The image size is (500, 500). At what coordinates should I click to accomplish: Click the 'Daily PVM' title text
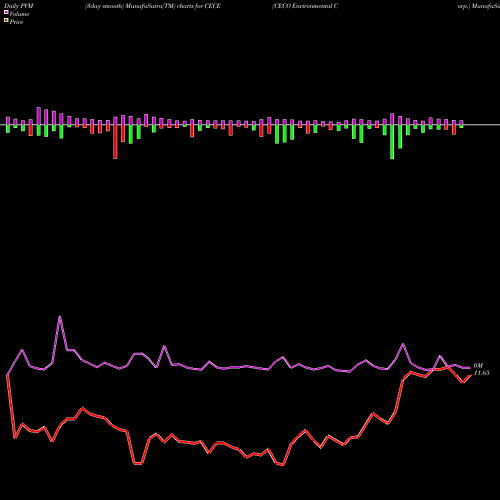(x=19, y=6)
